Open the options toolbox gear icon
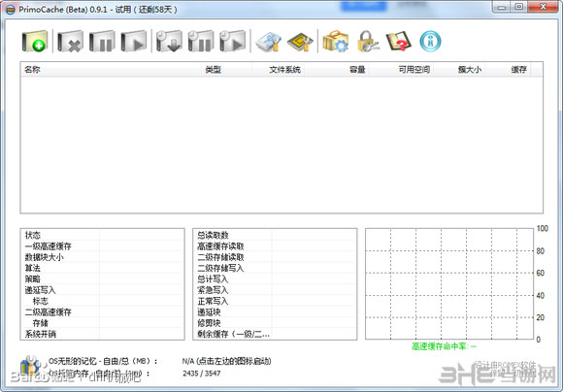 tap(336, 42)
